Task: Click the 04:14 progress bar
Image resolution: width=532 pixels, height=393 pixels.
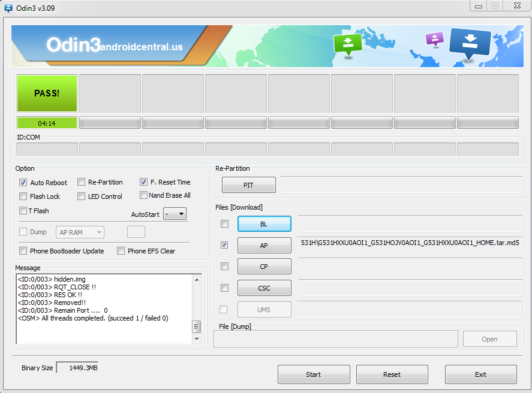Action: pos(47,123)
